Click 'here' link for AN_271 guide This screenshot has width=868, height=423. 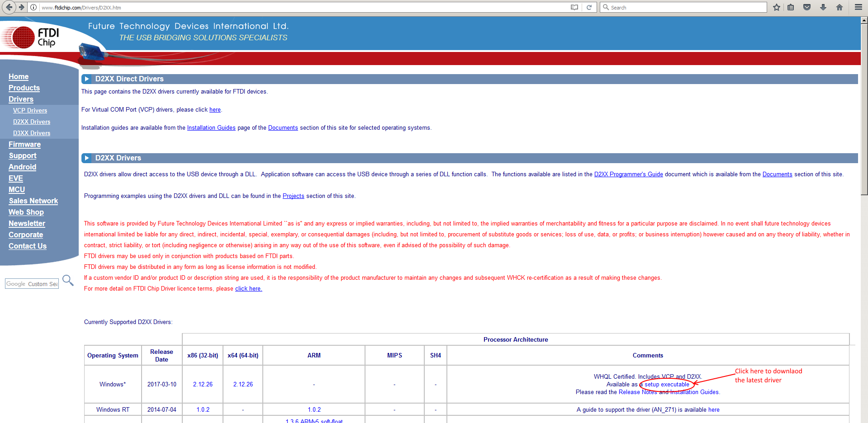point(714,410)
